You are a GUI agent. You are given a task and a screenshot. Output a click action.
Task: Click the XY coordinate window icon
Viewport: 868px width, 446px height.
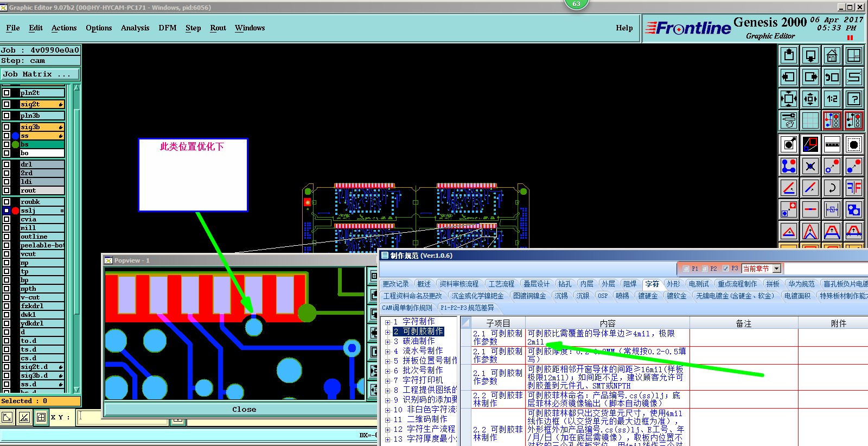854,55
